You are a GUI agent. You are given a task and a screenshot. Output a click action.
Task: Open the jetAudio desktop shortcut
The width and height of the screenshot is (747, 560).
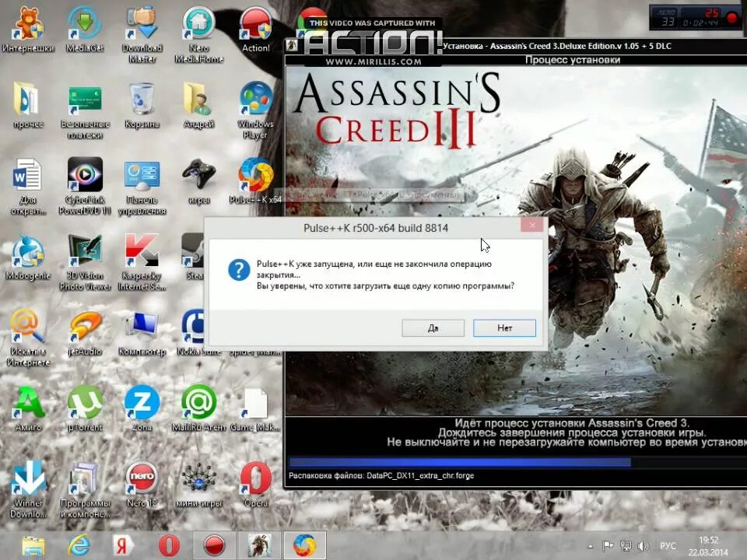pyautogui.click(x=85, y=333)
